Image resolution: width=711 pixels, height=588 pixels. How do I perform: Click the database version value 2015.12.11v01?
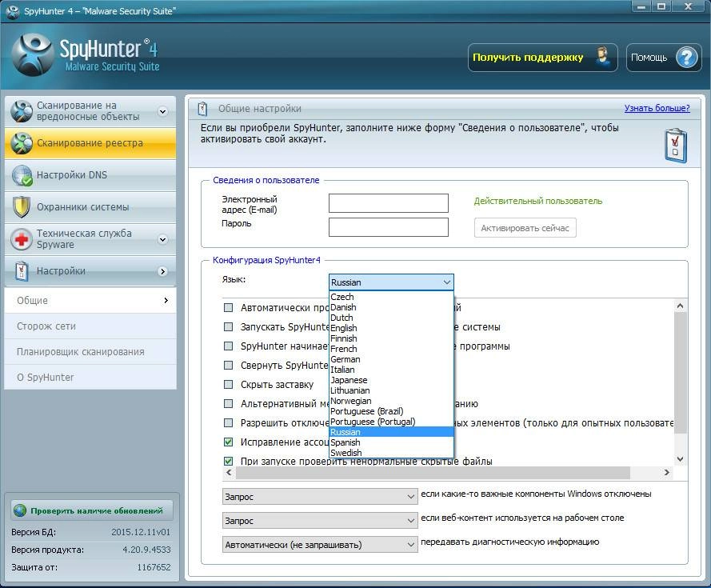(x=141, y=532)
